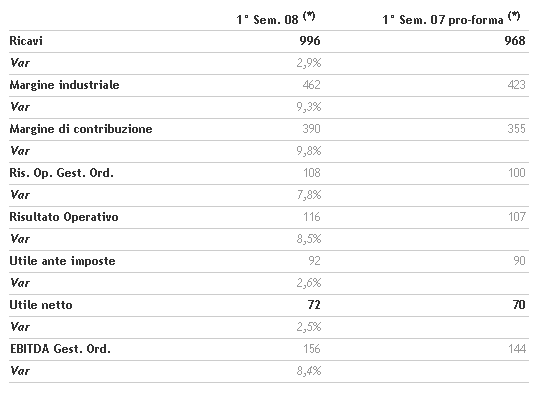Click the 968 pro-forma revenue value
The width and height of the screenshot is (543, 394).
(515, 41)
